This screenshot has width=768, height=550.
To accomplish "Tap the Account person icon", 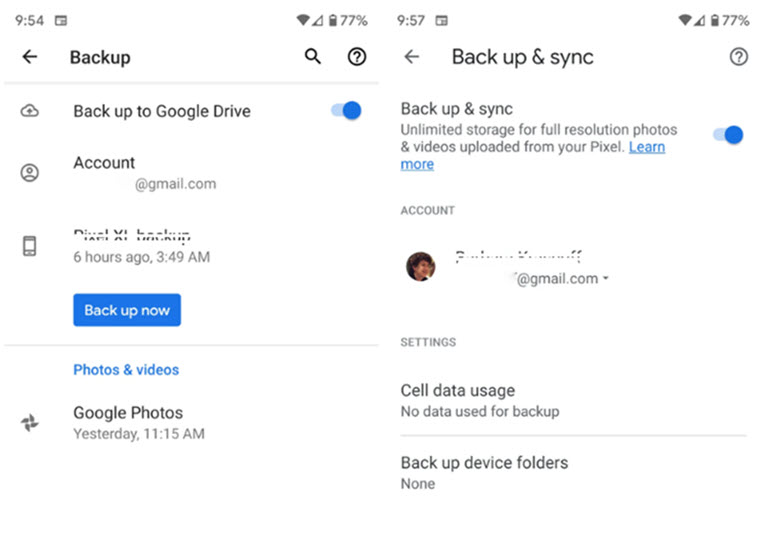I will [x=29, y=172].
